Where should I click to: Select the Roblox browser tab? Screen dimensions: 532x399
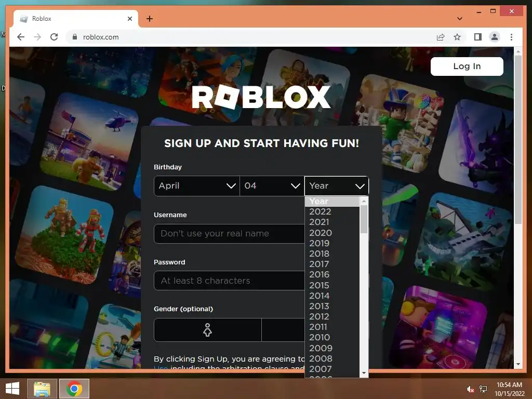(x=76, y=19)
